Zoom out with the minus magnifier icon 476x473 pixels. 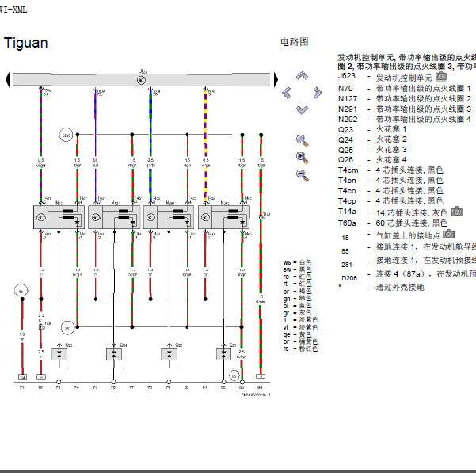click(x=302, y=175)
